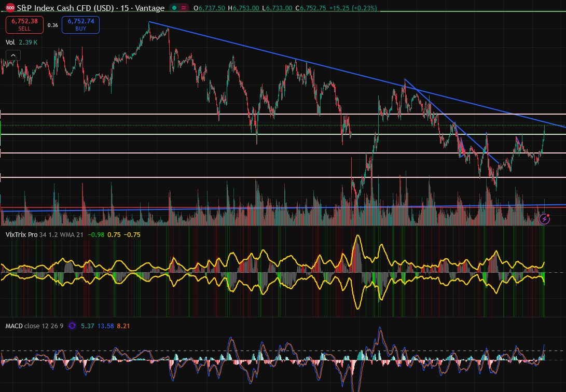Click the change value +15.25 (+0.23%)
Viewport: 566px width, 392px height.
[353, 8]
